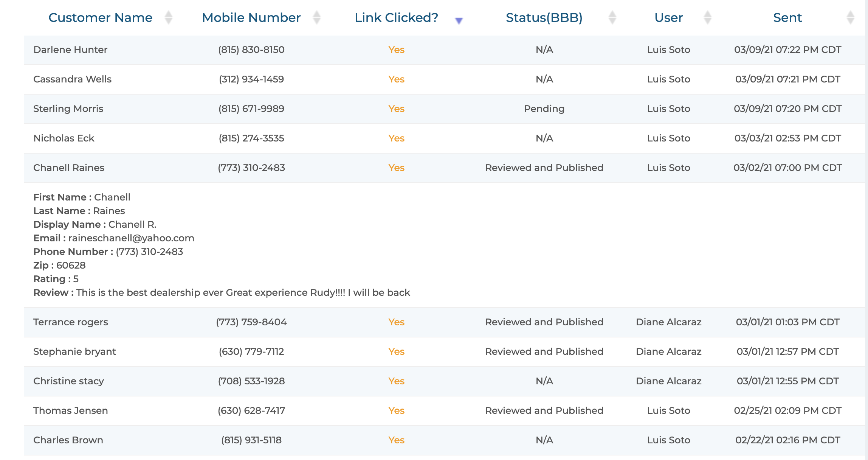The height and width of the screenshot is (460, 868).
Task: Click email rainesschanell@yahoo.com in details
Action: pos(131,238)
